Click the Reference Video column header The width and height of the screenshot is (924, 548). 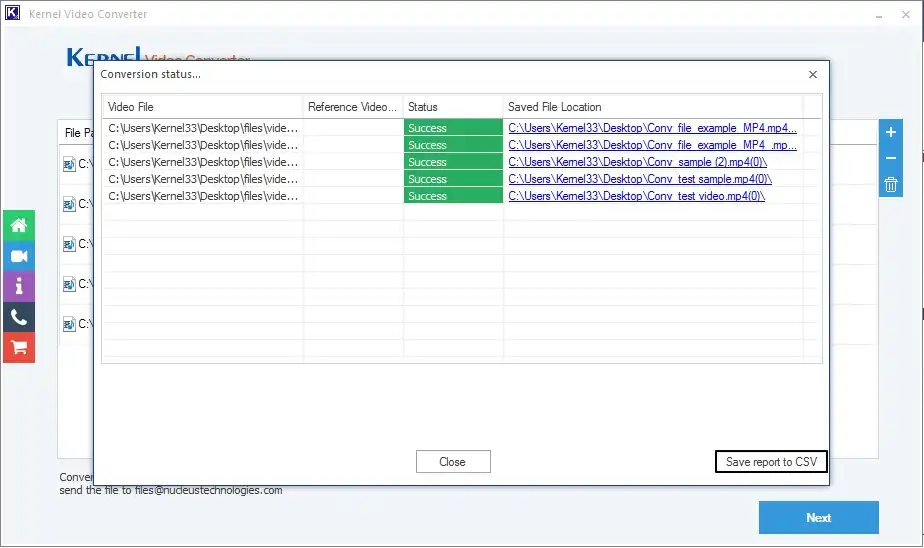[x=353, y=107]
